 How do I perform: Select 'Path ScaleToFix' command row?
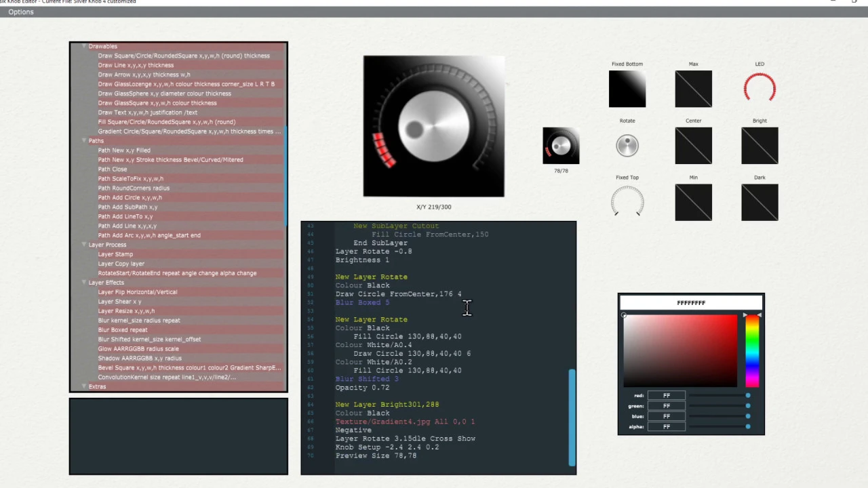point(130,179)
